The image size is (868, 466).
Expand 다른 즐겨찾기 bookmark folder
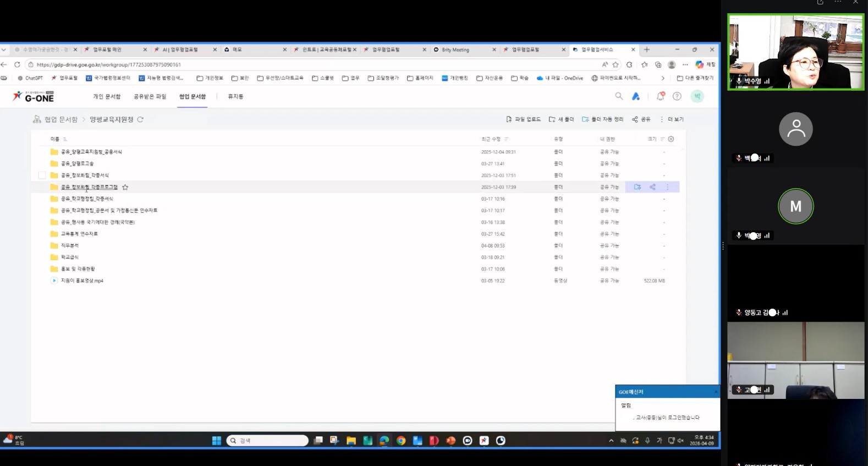(695, 78)
